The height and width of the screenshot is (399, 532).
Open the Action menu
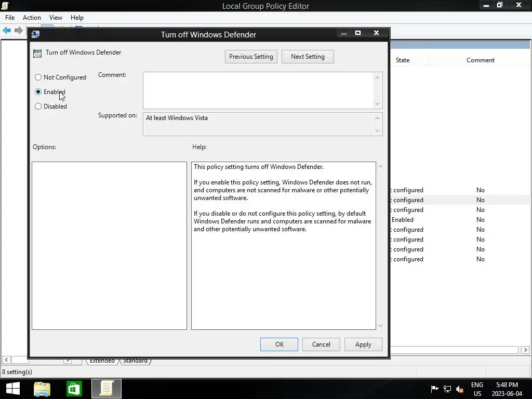pyautogui.click(x=32, y=18)
